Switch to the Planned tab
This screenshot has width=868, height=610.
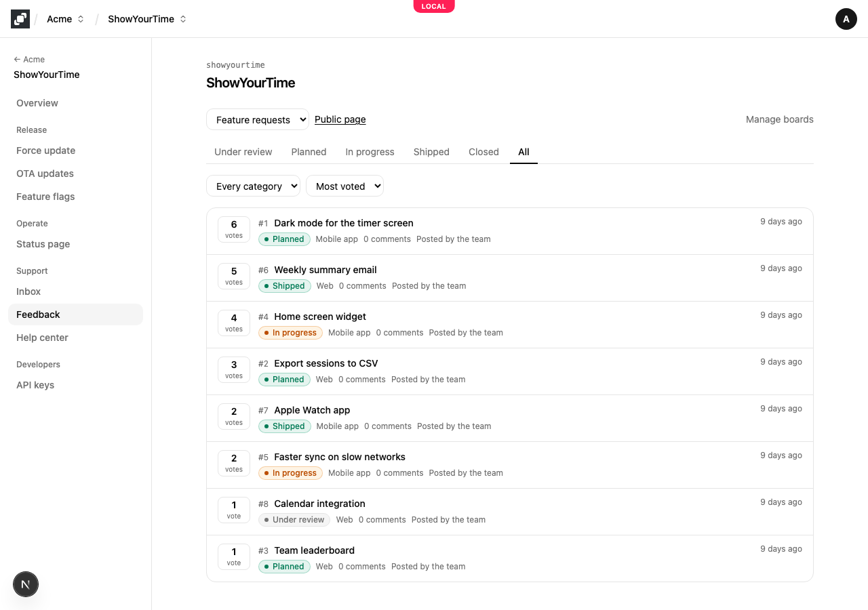309,152
